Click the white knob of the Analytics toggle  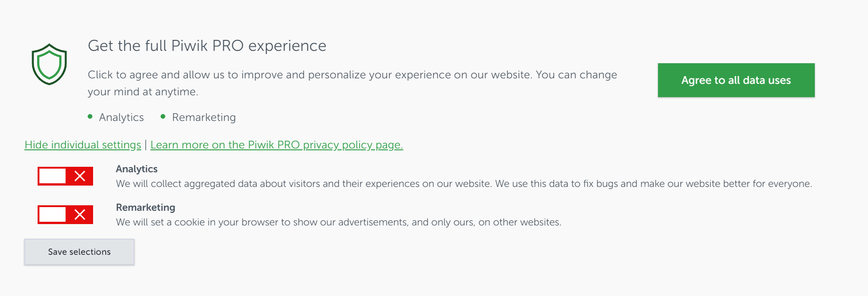coord(53,176)
